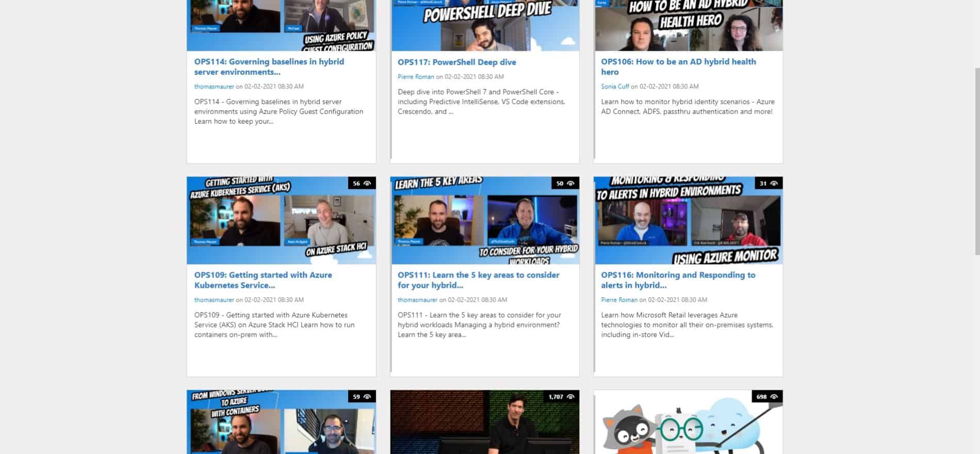Viewport: 980px width, 454px height.
Task: Open OPS109 Getting started with Azure Kubernetes title
Action: [263, 280]
